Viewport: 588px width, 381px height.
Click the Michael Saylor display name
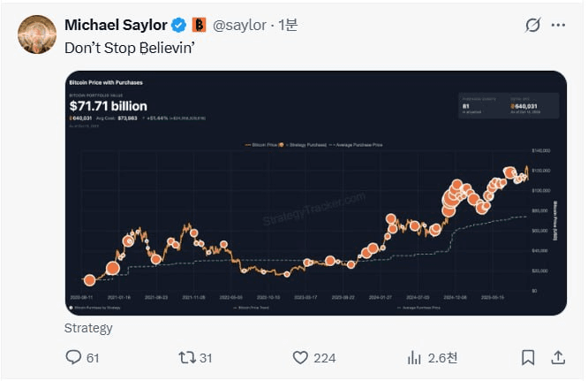(x=116, y=25)
